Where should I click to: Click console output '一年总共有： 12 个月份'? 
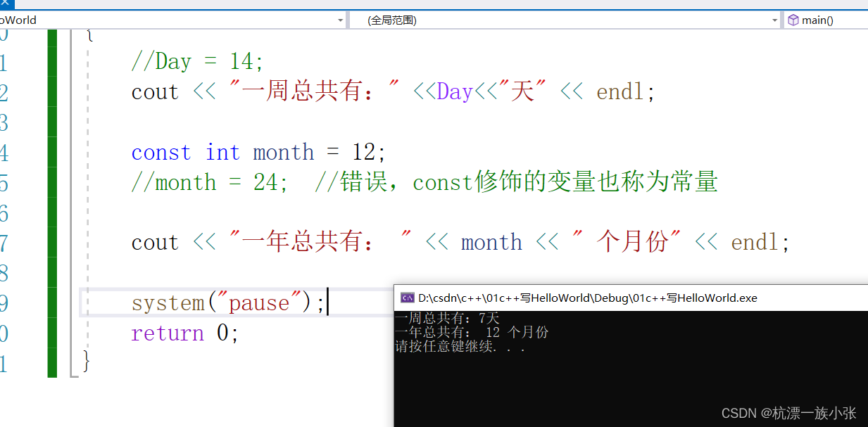(x=472, y=332)
